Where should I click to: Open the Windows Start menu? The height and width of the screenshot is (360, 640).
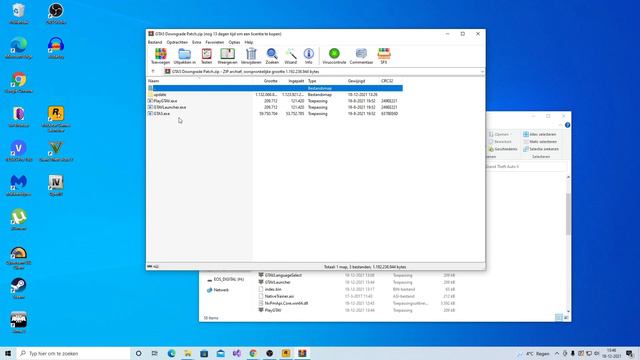pyautogui.click(x=8, y=353)
